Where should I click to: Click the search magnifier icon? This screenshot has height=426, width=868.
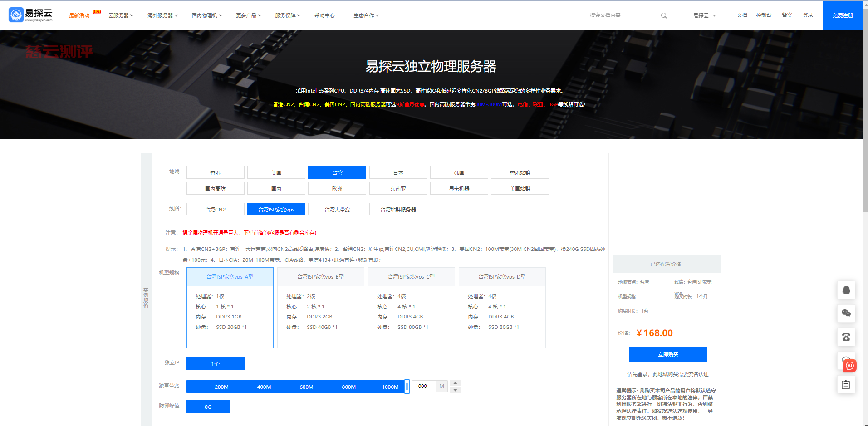click(x=664, y=15)
